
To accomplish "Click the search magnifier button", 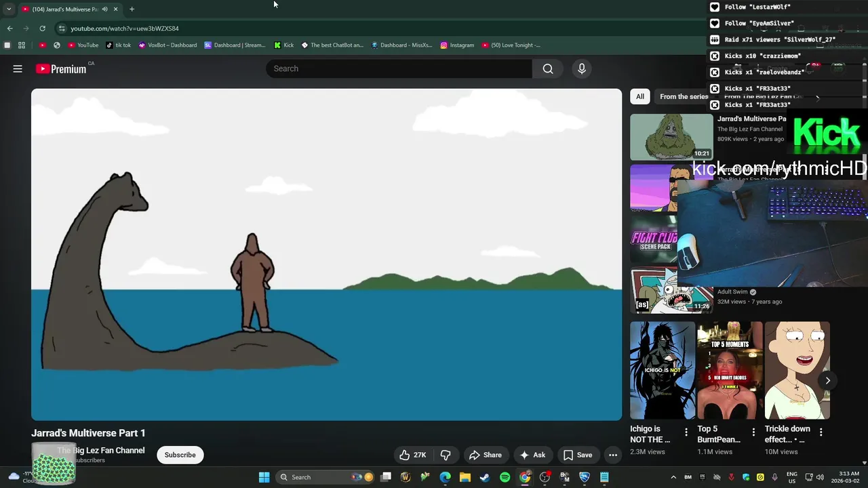I will tap(548, 68).
